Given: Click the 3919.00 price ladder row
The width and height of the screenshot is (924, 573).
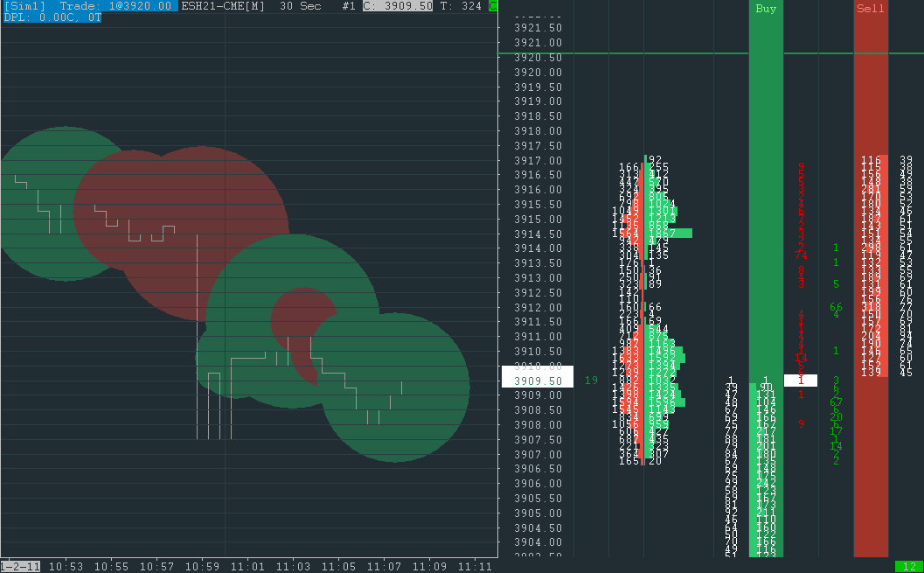Looking at the screenshot, I should tap(538, 101).
